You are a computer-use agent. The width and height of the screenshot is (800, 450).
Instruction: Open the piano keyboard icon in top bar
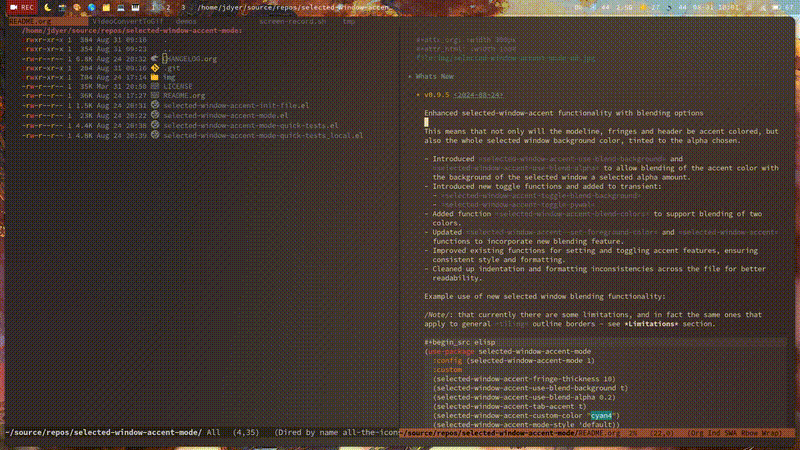136,7
